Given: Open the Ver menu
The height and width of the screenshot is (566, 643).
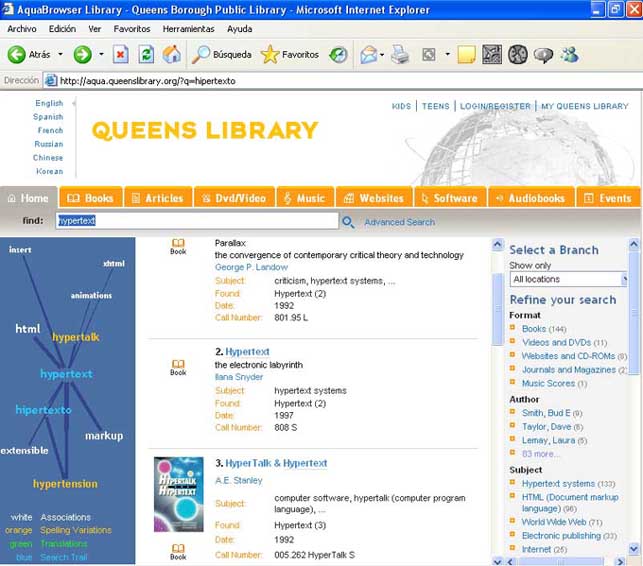Looking at the screenshot, I should tap(94, 29).
